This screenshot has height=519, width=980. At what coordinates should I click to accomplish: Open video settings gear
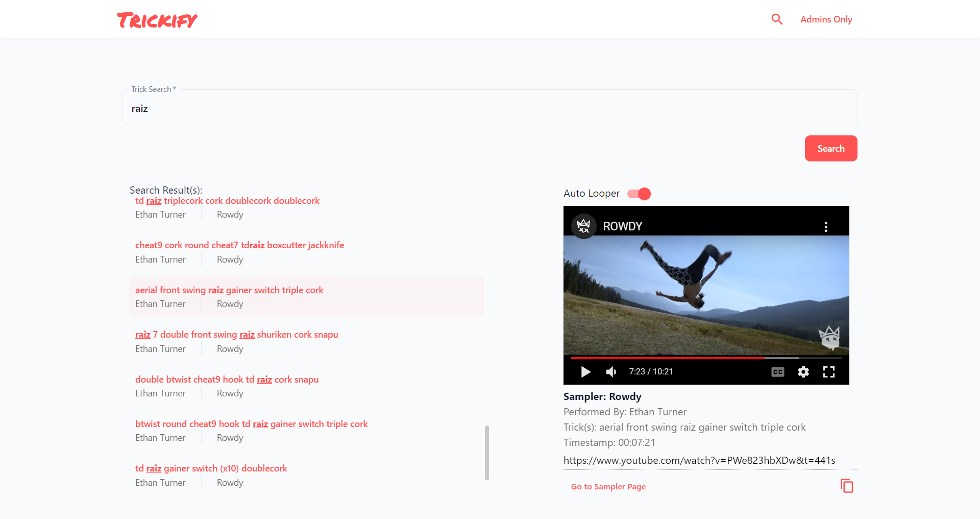(x=803, y=372)
